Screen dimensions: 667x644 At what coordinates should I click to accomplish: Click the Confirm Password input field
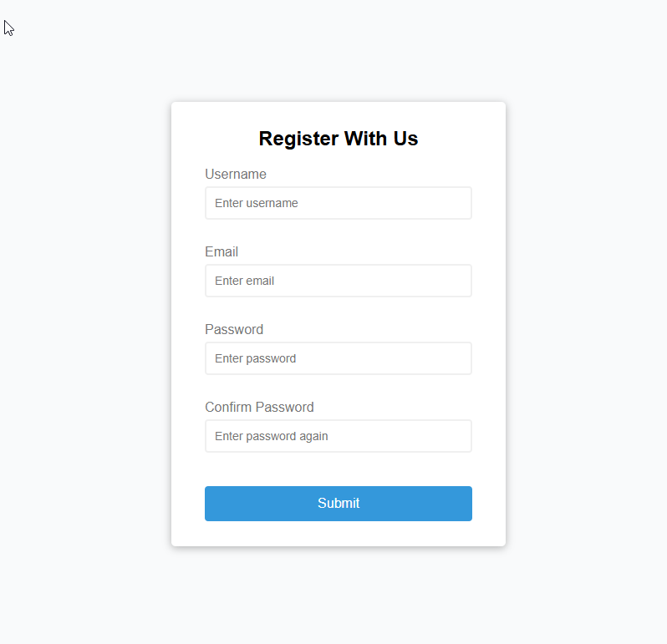pyautogui.click(x=338, y=436)
